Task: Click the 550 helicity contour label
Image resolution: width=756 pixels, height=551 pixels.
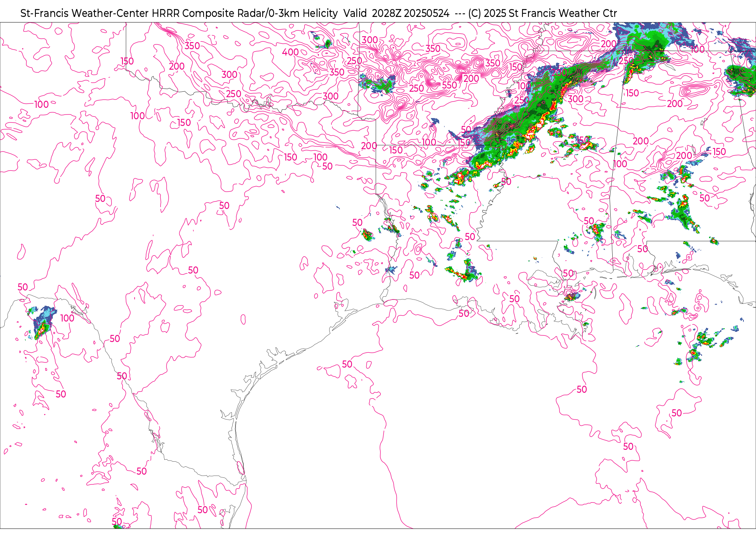Action: [x=449, y=85]
